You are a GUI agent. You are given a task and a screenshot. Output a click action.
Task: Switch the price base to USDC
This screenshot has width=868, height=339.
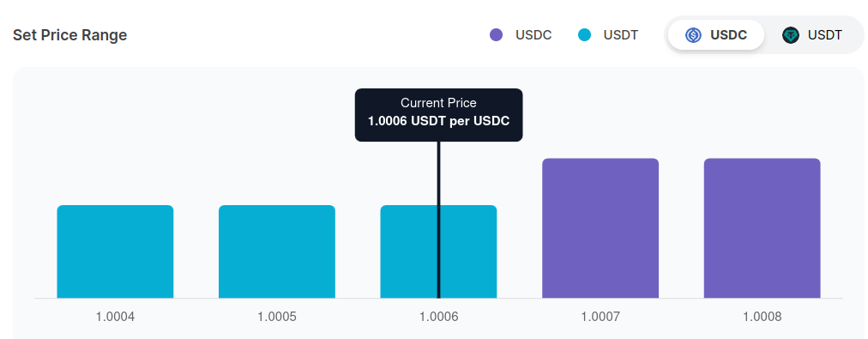coord(716,35)
